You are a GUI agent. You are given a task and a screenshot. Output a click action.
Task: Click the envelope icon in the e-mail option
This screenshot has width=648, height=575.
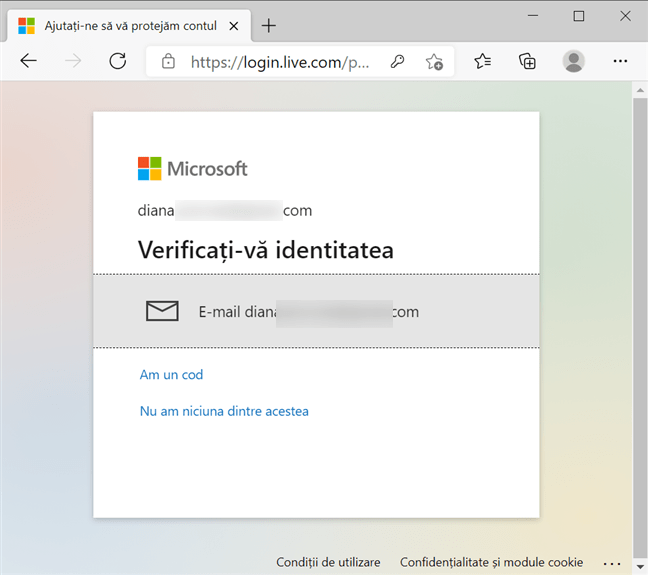tap(162, 311)
